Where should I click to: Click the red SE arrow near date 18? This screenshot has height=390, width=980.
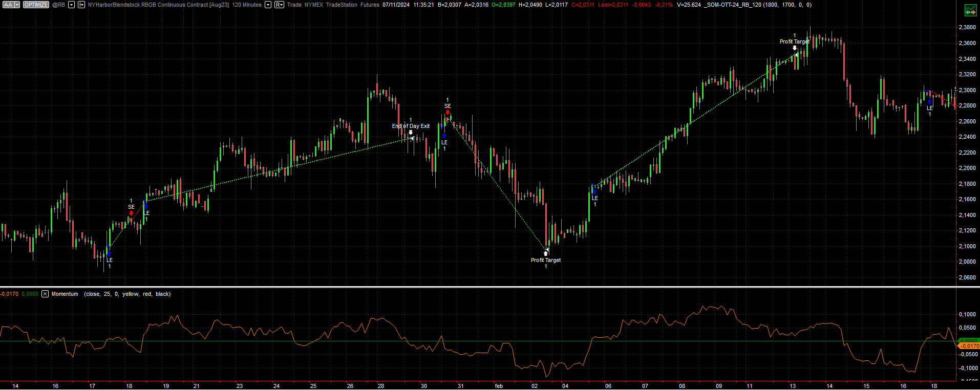coord(132,213)
